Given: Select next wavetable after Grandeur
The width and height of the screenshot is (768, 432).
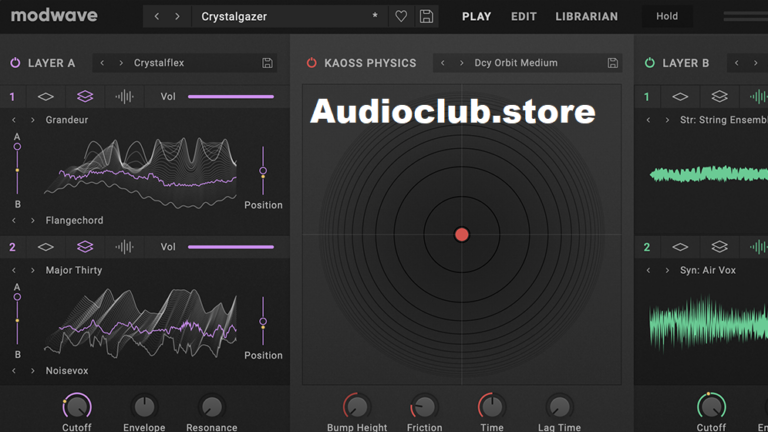Looking at the screenshot, I should click(x=32, y=120).
